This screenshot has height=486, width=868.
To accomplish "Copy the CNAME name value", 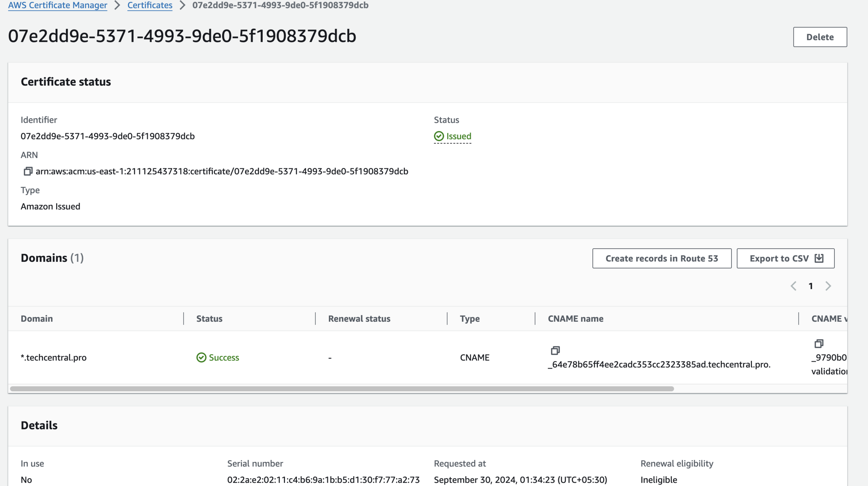I will pyautogui.click(x=555, y=350).
